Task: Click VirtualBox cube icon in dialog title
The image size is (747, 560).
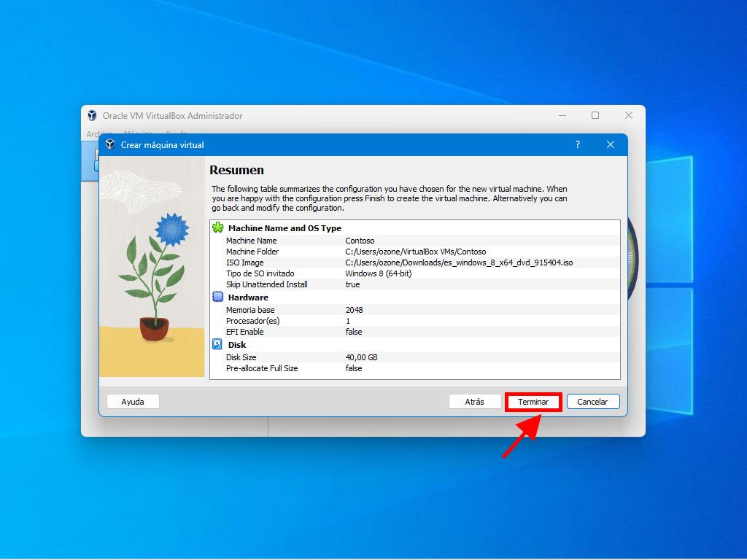Action: (110, 144)
